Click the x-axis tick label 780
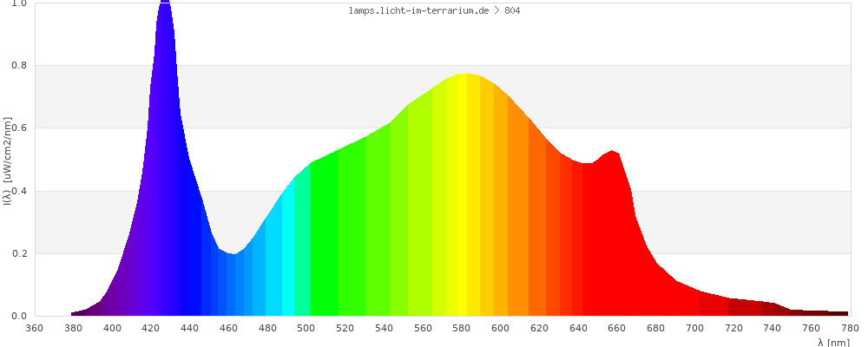The image size is (868, 347). [849, 328]
